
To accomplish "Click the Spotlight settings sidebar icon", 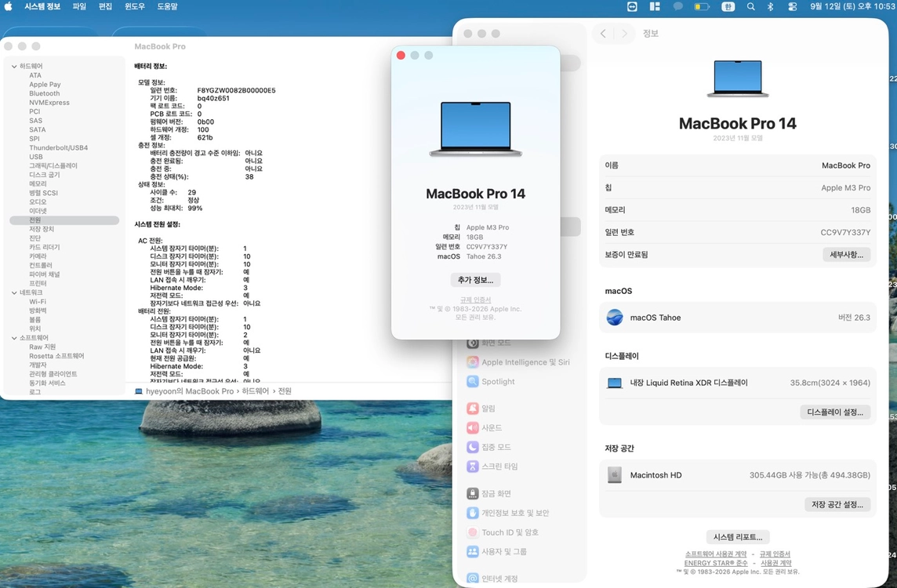I will [x=473, y=382].
